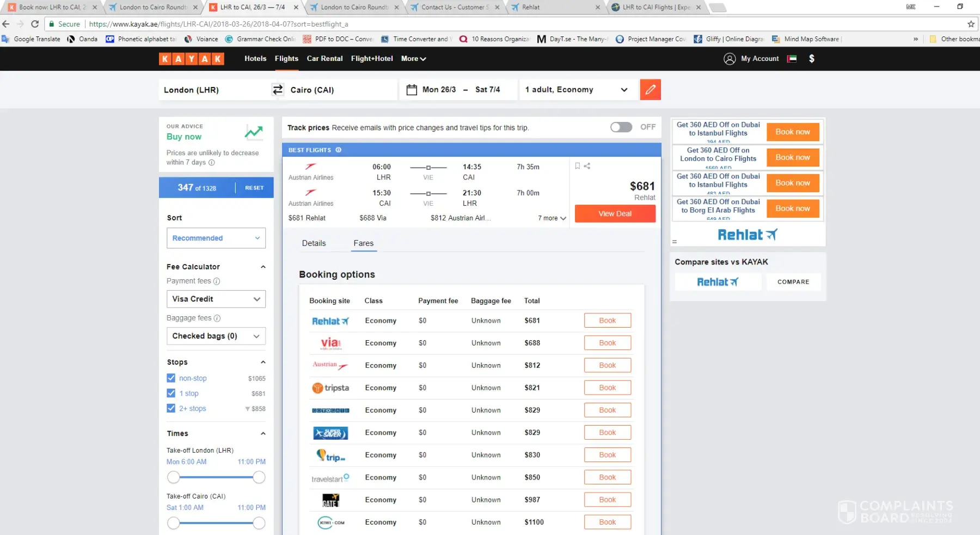
Task: Click the KAYAK logo
Action: pos(191,59)
